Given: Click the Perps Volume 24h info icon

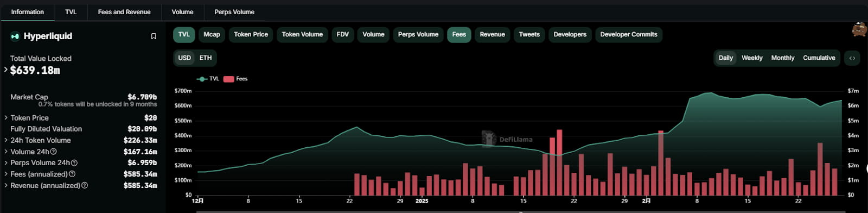Looking at the screenshot, I should pos(74,163).
